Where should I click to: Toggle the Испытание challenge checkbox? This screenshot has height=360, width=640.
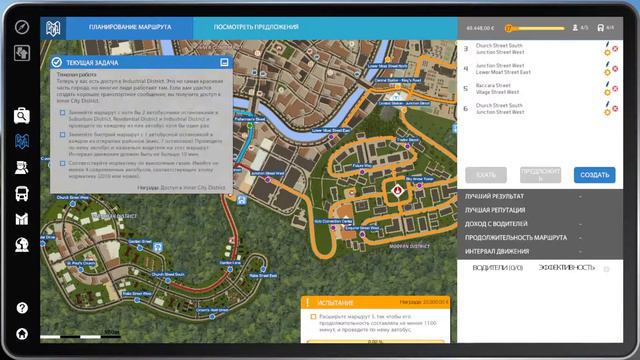tap(313, 317)
